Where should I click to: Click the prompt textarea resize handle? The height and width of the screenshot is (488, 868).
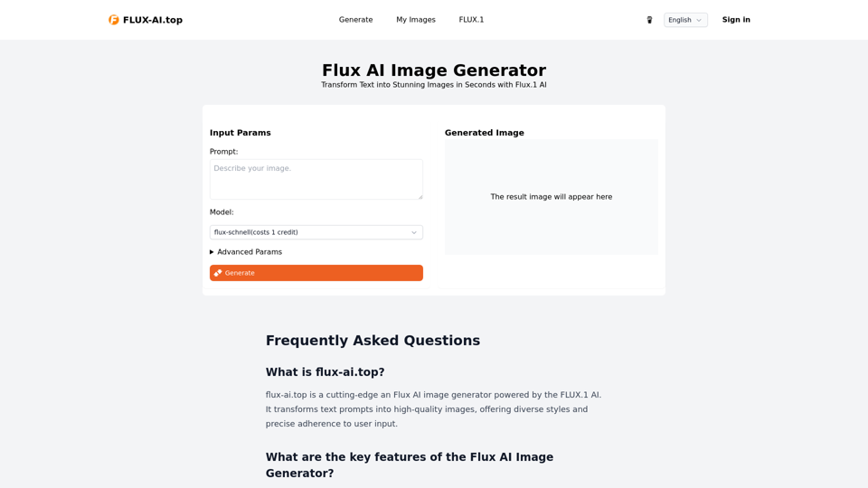coord(420,196)
